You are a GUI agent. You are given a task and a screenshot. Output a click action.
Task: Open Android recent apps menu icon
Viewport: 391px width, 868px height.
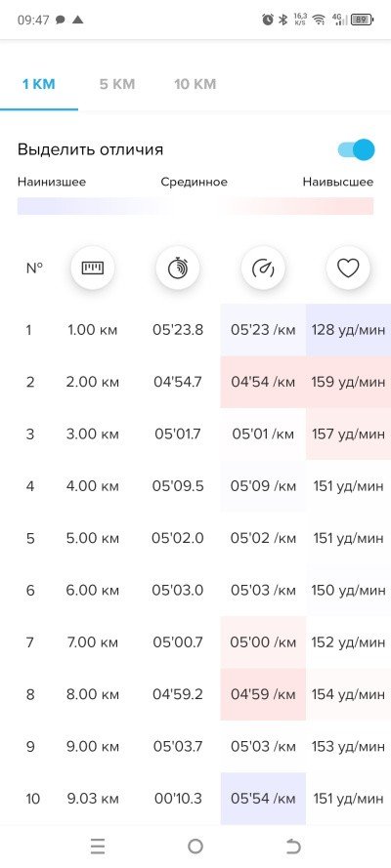(98, 846)
